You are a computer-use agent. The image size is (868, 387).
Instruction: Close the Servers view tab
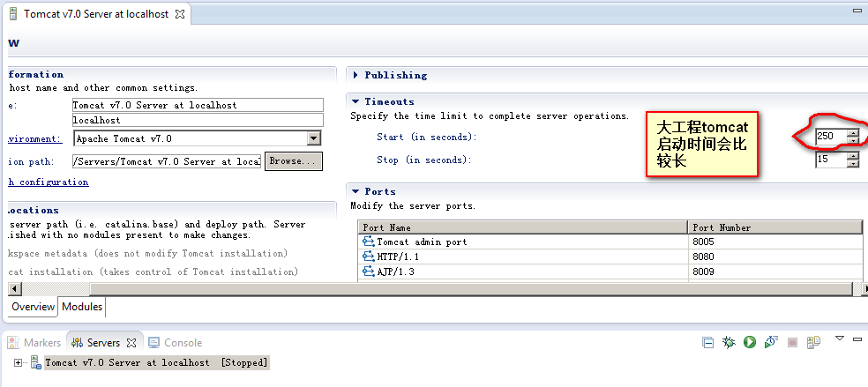[x=131, y=343]
